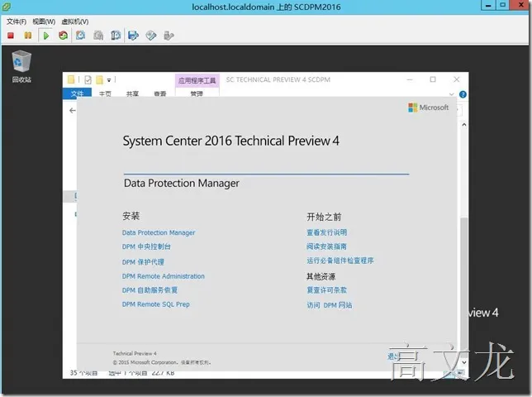532x397 pixels.
Task: Click the 访问 DPM 网站 link
Action: [x=330, y=305]
